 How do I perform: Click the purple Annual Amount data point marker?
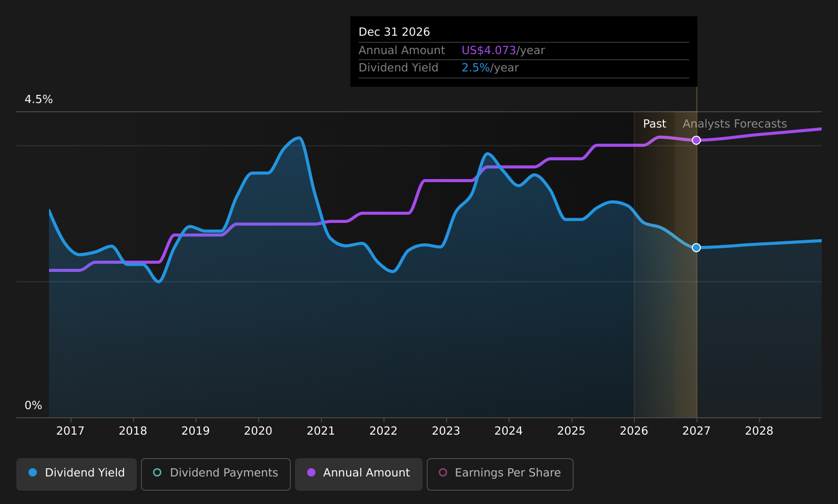click(696, 140)
